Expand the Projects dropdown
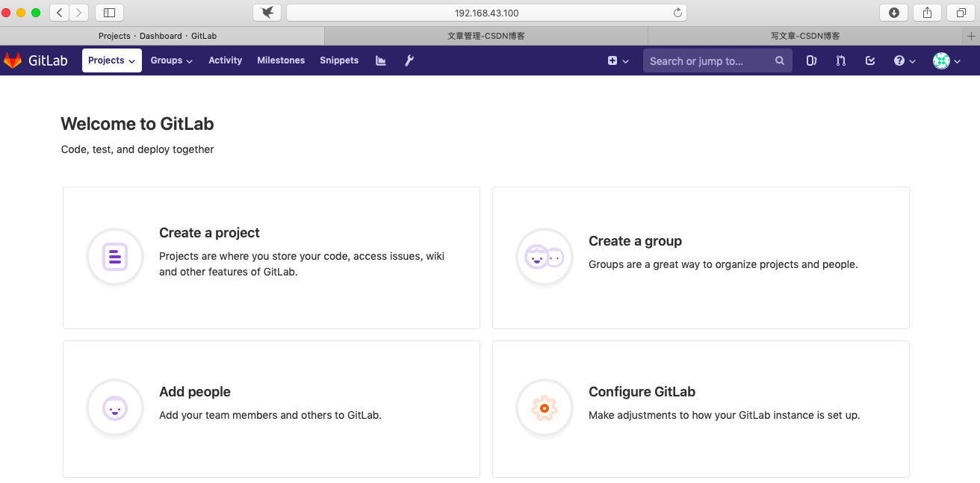This screenshot has width=980, height=483. coord(111,60)
